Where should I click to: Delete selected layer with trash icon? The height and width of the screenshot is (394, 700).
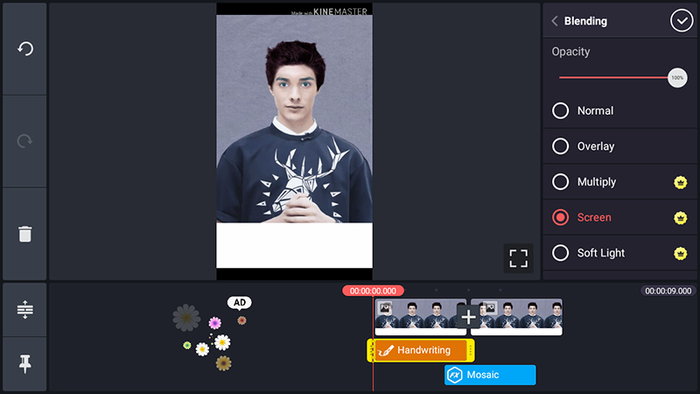coord(25,234)
